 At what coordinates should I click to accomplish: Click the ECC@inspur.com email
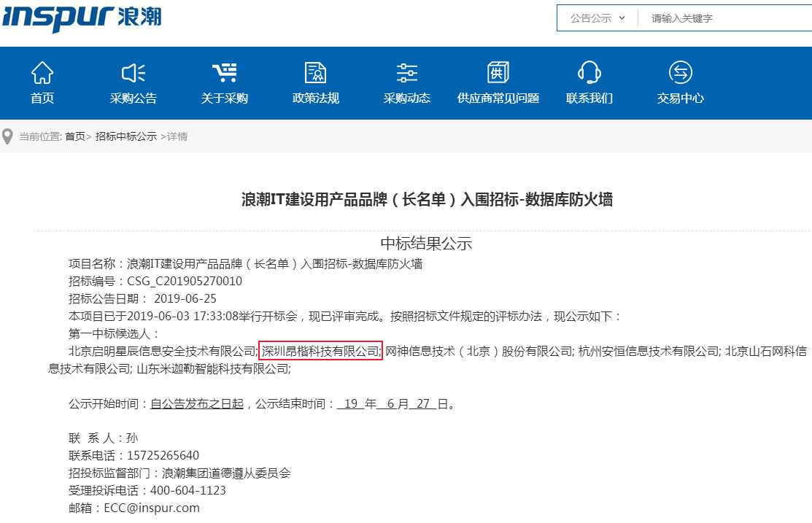tap(152, 508)
